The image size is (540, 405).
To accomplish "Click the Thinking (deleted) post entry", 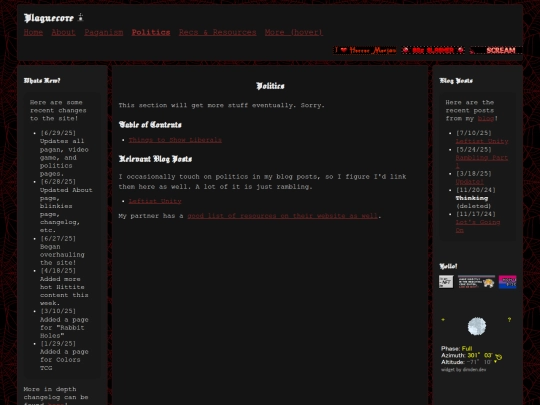I will (476, 198).
